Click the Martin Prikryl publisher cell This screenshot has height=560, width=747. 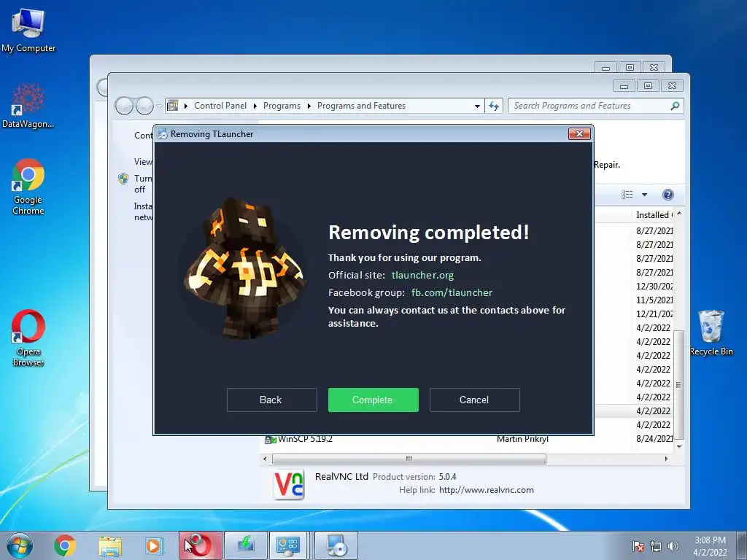pos(522,438)
